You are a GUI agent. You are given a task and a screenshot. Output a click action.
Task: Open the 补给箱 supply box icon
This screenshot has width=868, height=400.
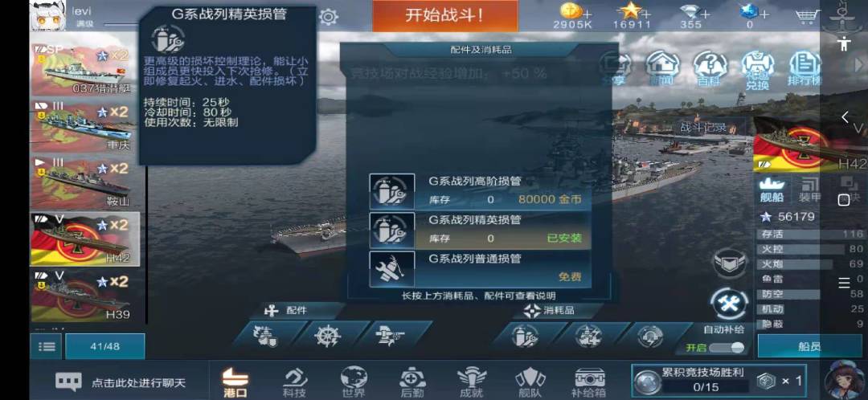[590, 382]
